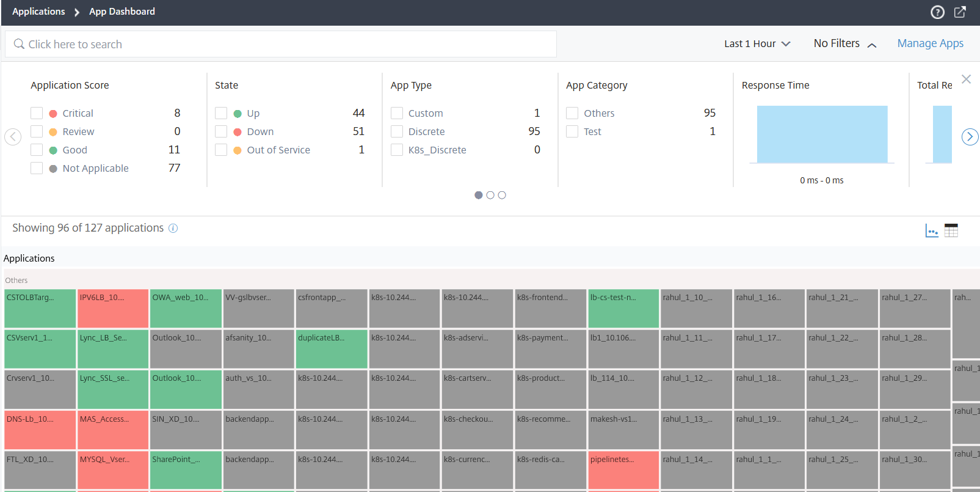Open the IPV6LB_10 red application tile
Image resolution: width=980 pixels, height=492 pixels.
[113, 308]
